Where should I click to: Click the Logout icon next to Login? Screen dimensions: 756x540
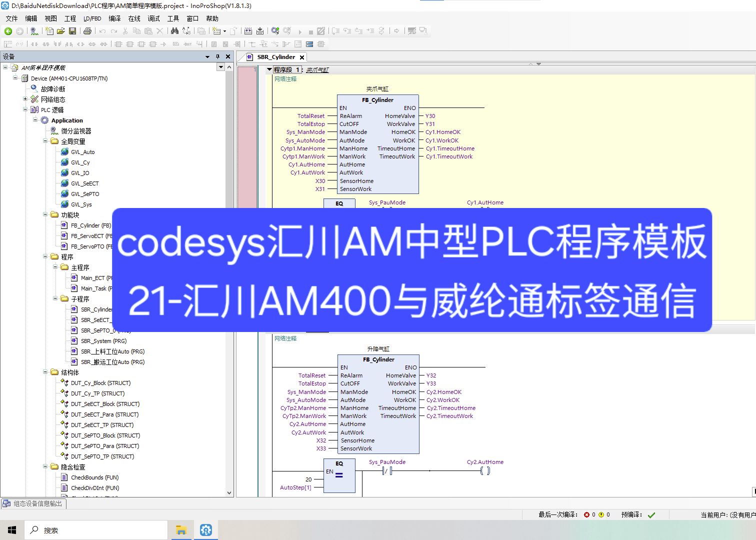coord(286,31)
